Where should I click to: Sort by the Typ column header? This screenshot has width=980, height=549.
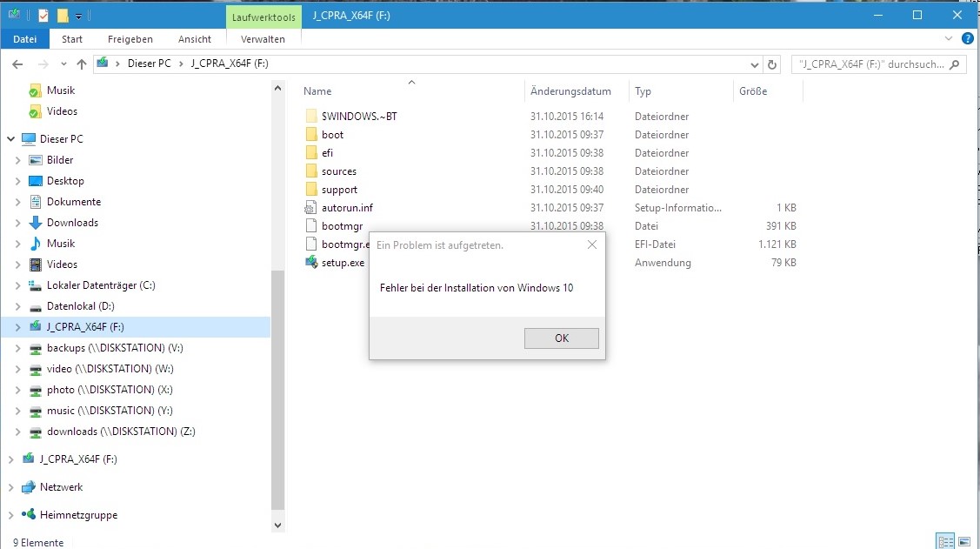[x=643, y=91]
